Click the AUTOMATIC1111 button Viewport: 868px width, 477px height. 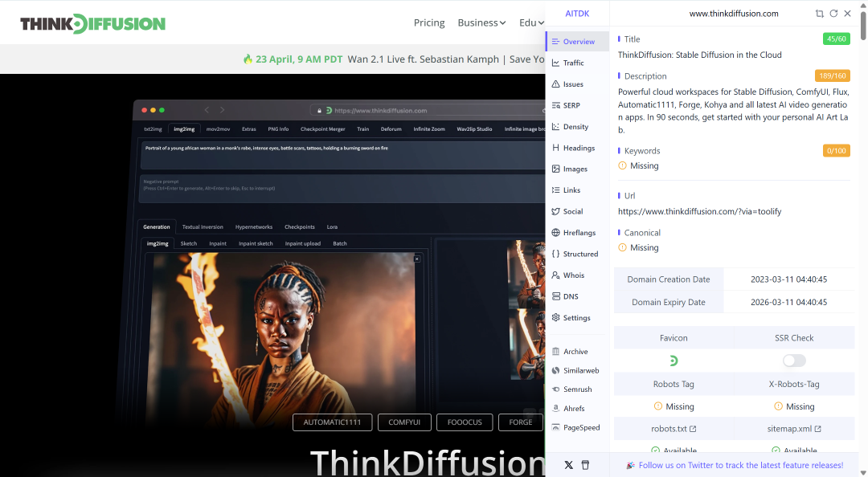pos(332,422)
